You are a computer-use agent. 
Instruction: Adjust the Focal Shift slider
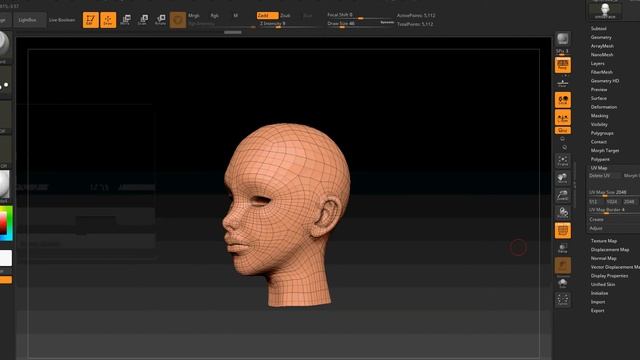(x=359, y=15)
